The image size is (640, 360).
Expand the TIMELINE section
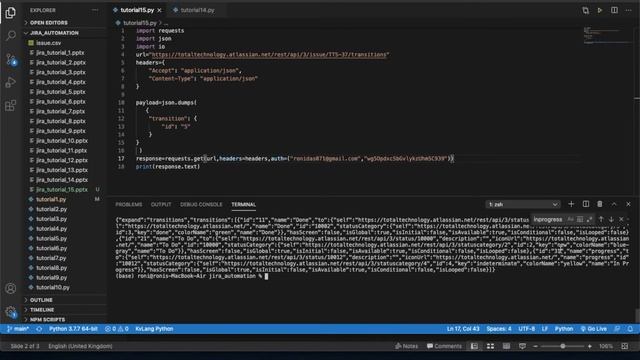coord(42,310)
